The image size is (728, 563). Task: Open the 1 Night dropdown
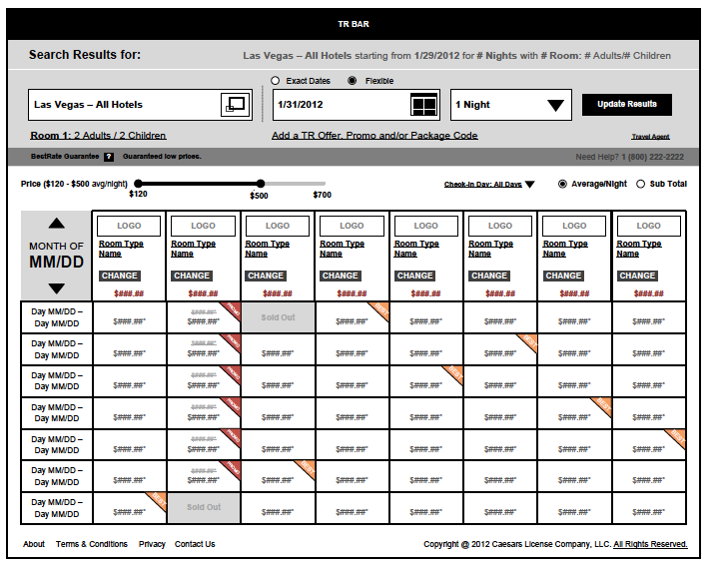click(x=510, y=105)
